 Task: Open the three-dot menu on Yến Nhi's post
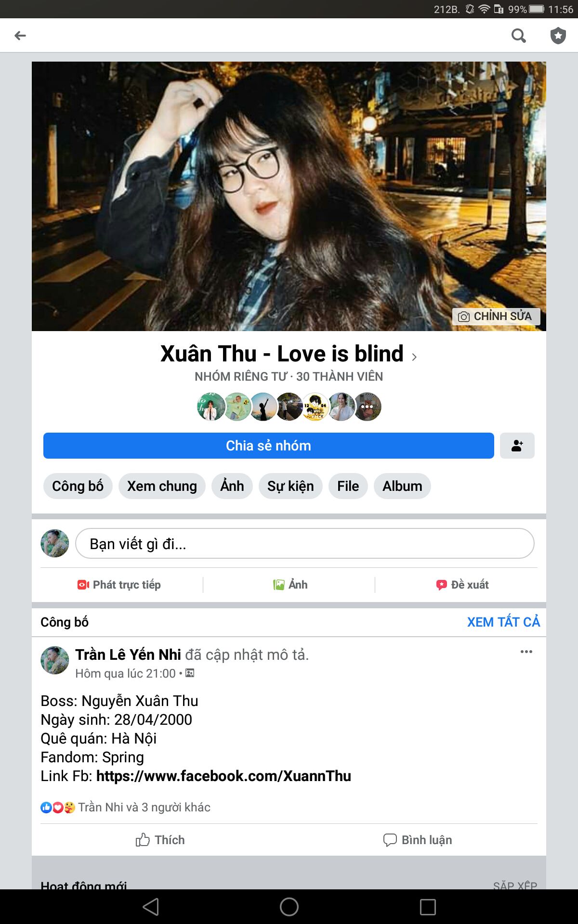[526, 652]
